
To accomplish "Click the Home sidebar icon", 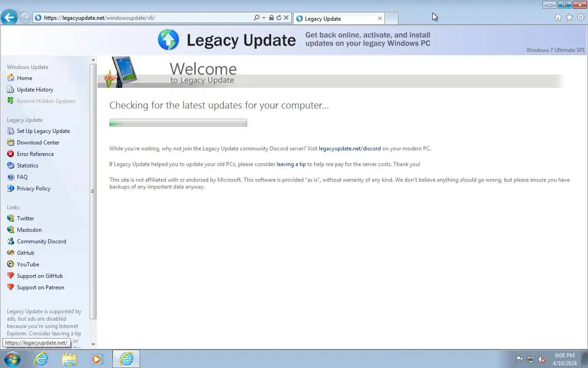I will tap(11, 78).
